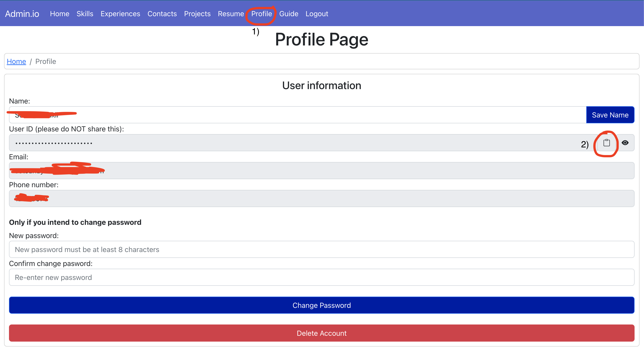The width and height of the screenshot is (644, 356).
Task: Go to the Skills page
Action: point(85,14)
